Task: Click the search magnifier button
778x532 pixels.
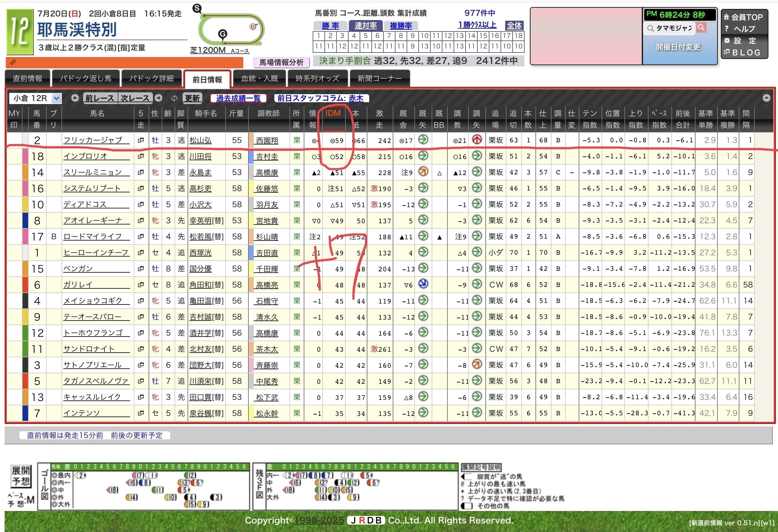Action: point(701,28)
